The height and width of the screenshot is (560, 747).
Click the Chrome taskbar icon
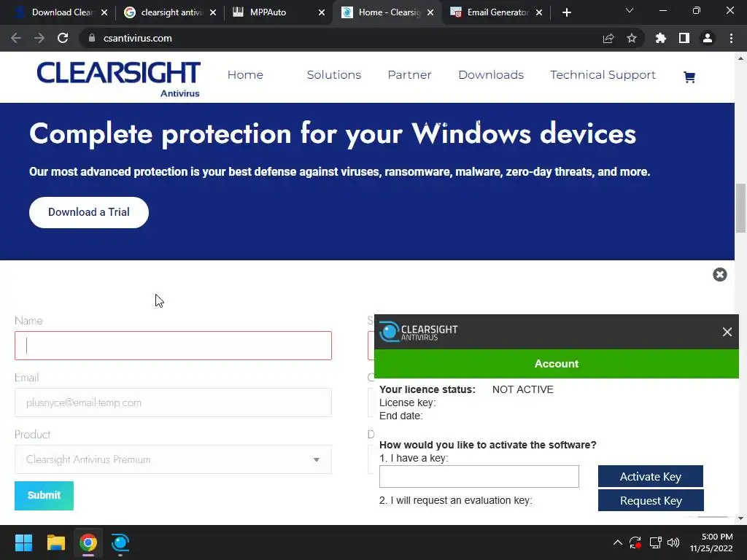point(88,542)
